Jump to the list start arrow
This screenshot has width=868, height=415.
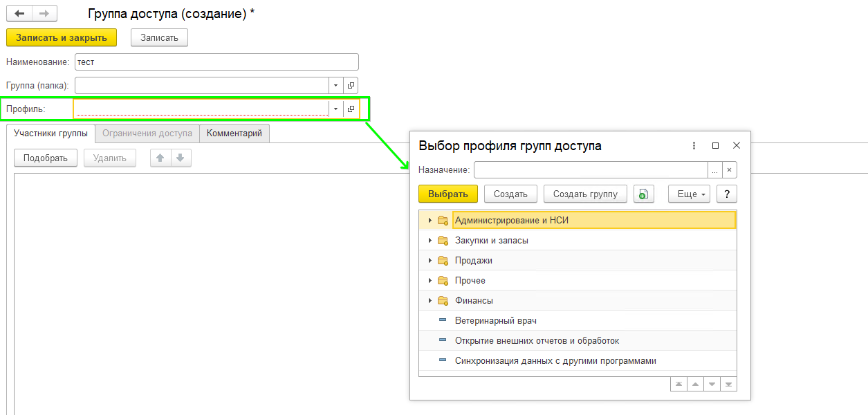678,384
